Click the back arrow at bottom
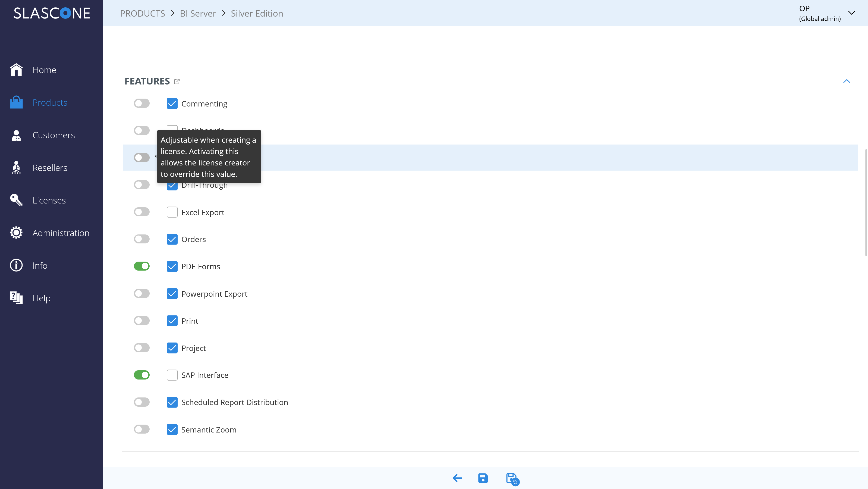The image size is (868, 489). pos(457,478)
